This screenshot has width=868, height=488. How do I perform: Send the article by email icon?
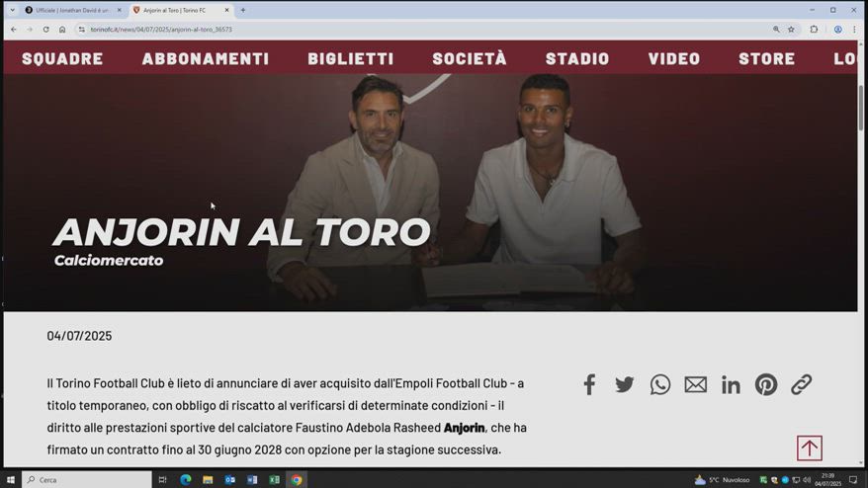695,384
